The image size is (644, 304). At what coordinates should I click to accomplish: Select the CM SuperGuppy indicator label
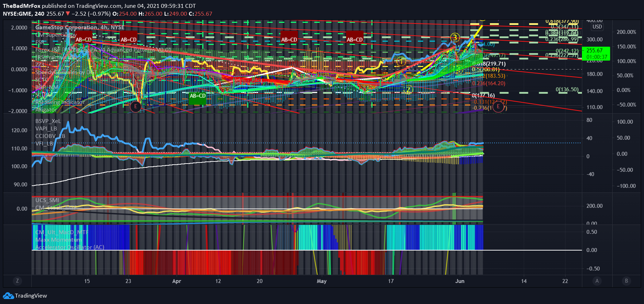(56, 35)
